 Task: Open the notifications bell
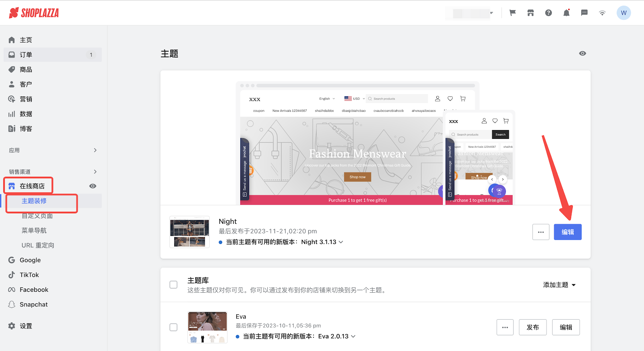point(566,13)
